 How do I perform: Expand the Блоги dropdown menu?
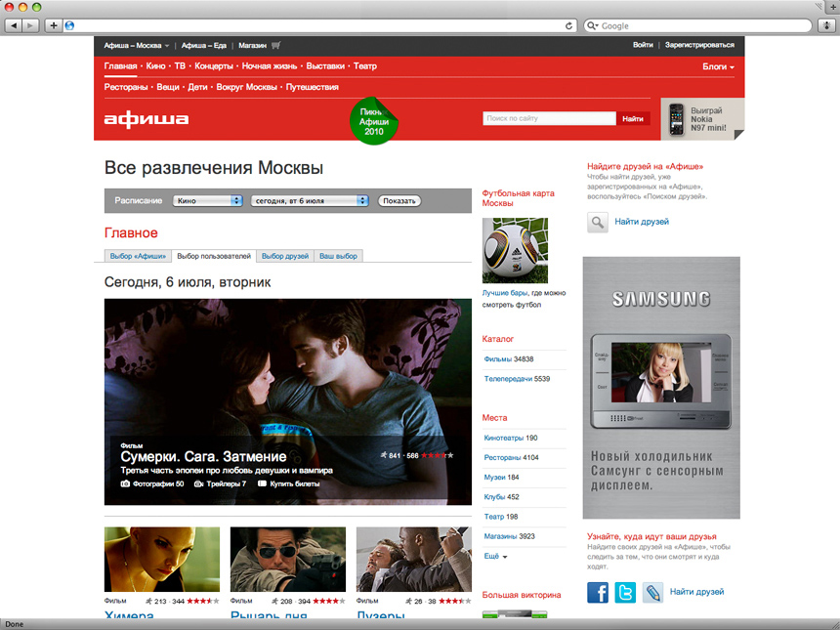coord(718,66)
